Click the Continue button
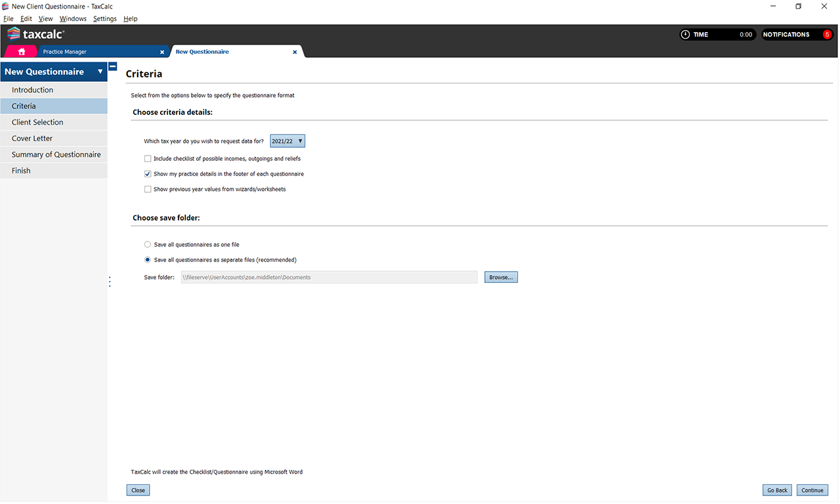The width and height of the screenshot is (840, 504). [812, 490]
